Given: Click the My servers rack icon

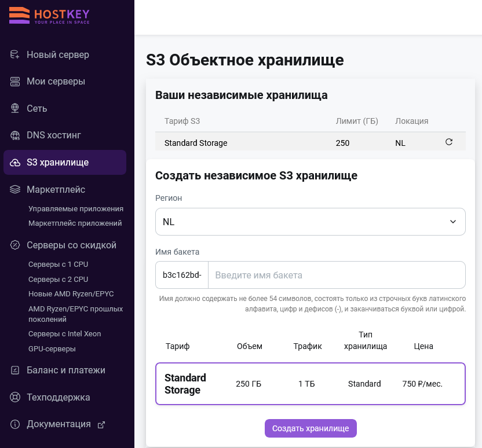Looking at the screenshot, I should pos(14,82).
